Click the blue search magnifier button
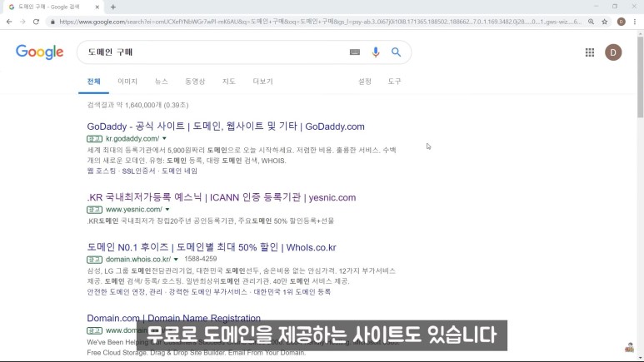The width and height of the screenshot is (644, 362). tap(396, 52)
